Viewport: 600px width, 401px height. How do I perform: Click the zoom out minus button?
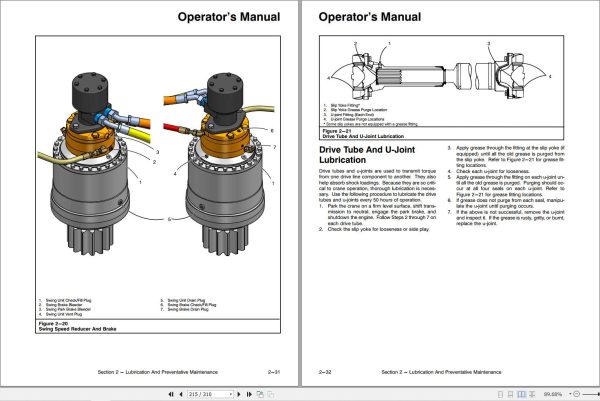click(x=576, y=394)
